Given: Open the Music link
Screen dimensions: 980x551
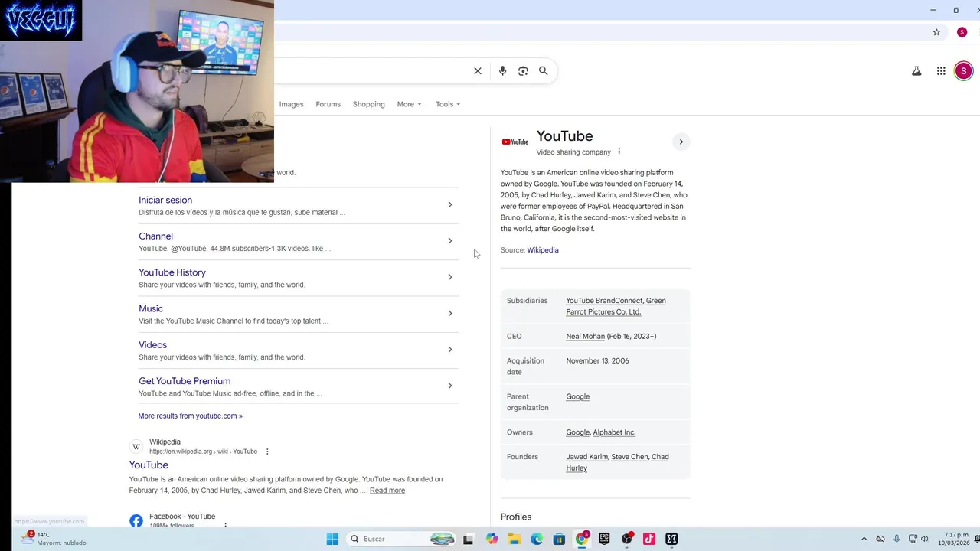Looking at the screenshot, I should pyautogui.click(x=151, y=308).
